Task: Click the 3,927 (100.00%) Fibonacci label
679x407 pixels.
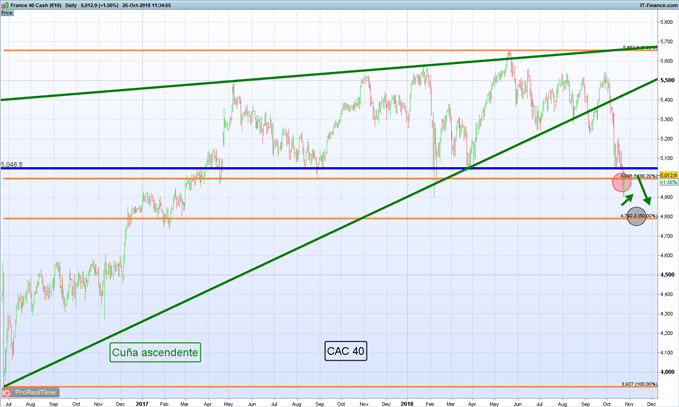Action: [639, 384]
